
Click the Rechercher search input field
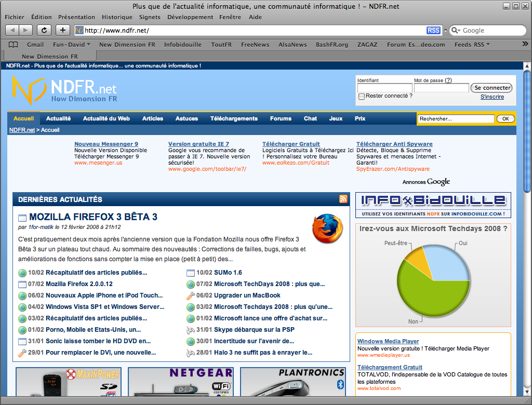[x=456, y=119]
